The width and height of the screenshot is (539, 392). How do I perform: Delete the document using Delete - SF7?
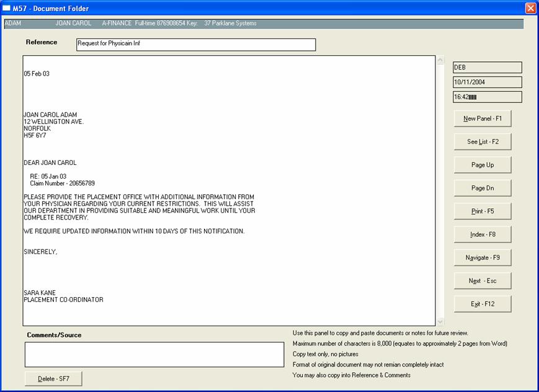pyautogui.click(x=53, y=378)
